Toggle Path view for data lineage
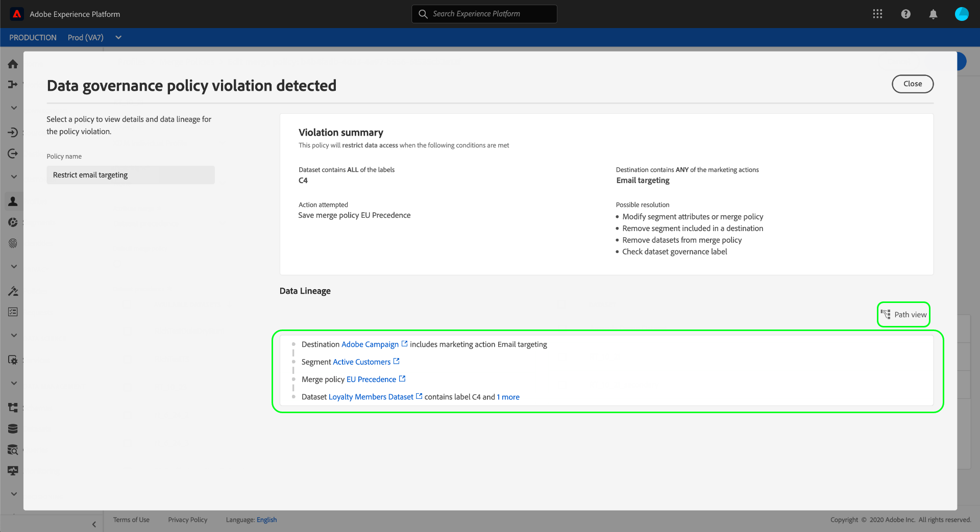This screenshot has height=532, width=980. click(x=903, y=315)
